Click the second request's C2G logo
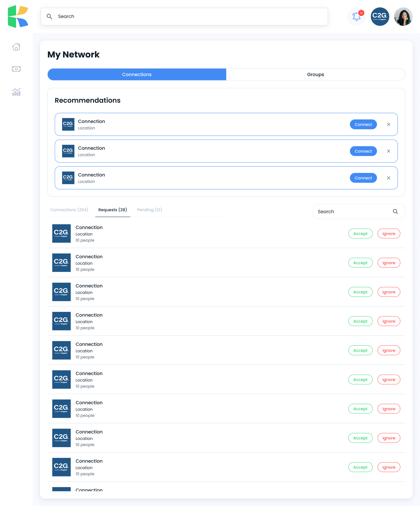Image resolution: width=420 pixels, height=506 pixels. click(61, 263)
